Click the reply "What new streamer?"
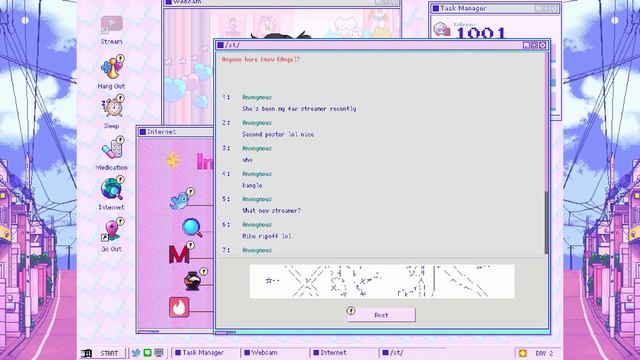Image resolution: width=640 pixels, height=360 pixels. (x=271, y=211)
